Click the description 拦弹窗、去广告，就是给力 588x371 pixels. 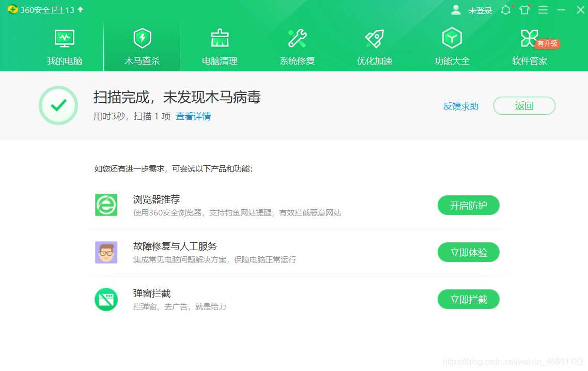click(180, 307)
